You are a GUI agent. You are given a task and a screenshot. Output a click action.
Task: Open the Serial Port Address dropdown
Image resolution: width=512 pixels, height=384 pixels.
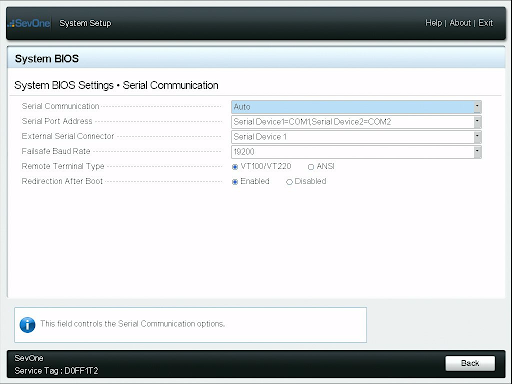(x=356, y=122)
